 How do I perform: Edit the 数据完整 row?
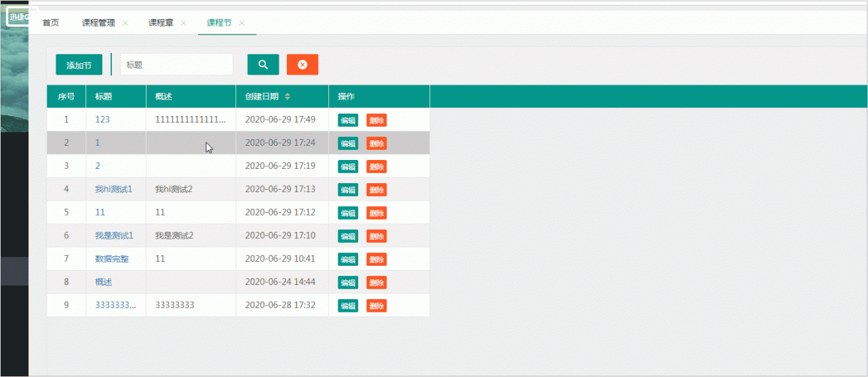point(348,259)
